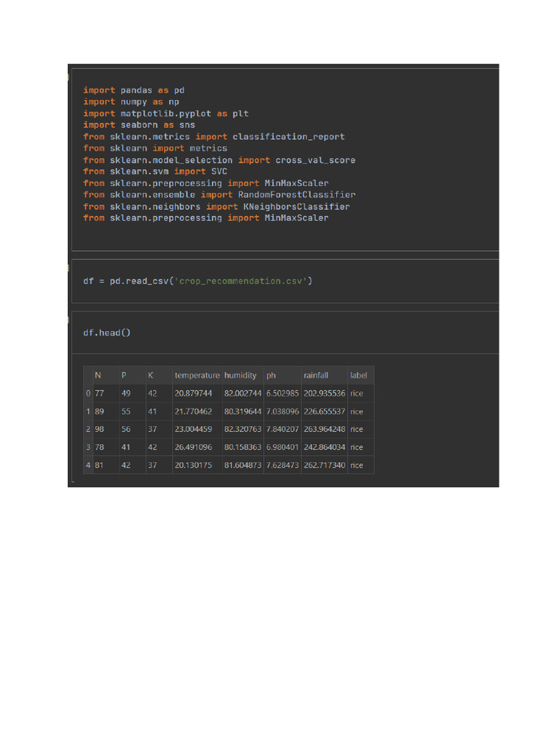Click row index 0 in the table
560x747 pixels.
[x=87, y=393]
